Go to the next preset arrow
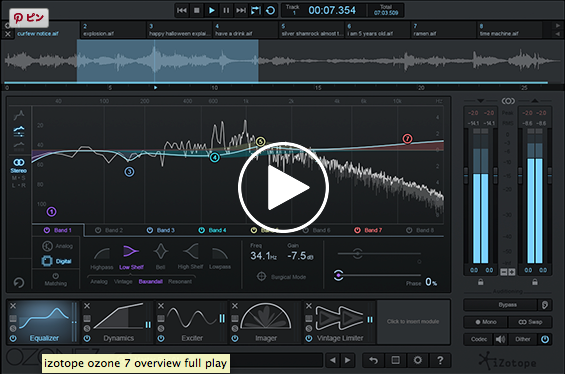Image resolution: width=565 pixels, height=374 pixels. [x=347, y=360]
